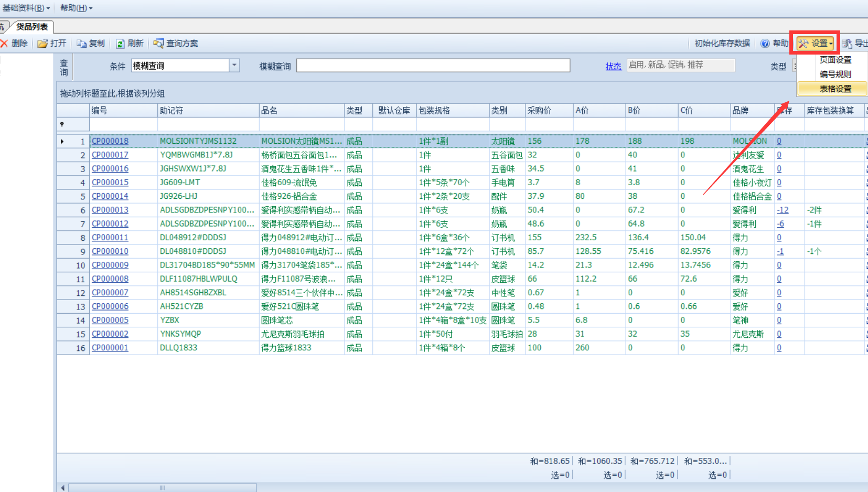This screenshot has height=492, width=868.
Task: Sort by the 库存包装换算 column header
Action: pyautogui.click(x=834, y=111)
